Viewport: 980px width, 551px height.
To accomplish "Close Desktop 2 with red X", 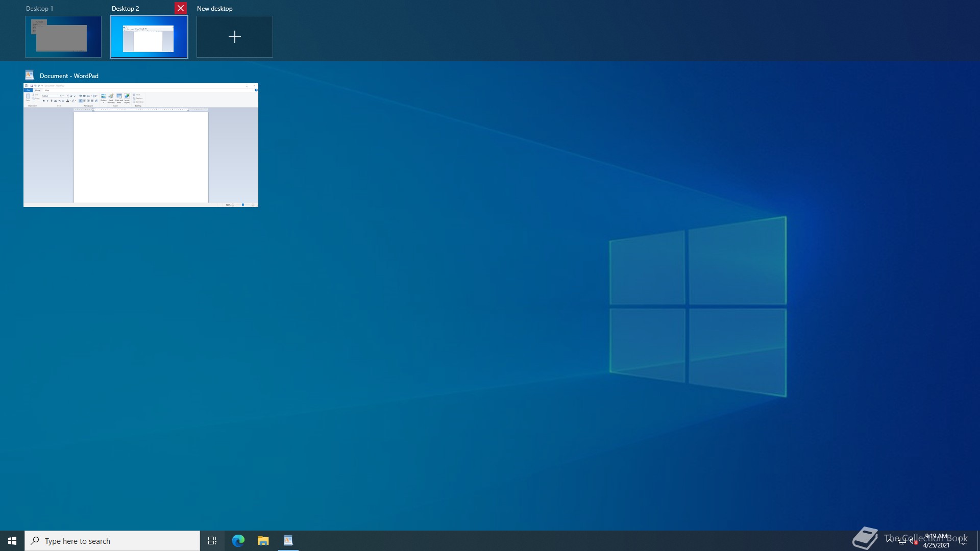I will [x=181, y=8].
